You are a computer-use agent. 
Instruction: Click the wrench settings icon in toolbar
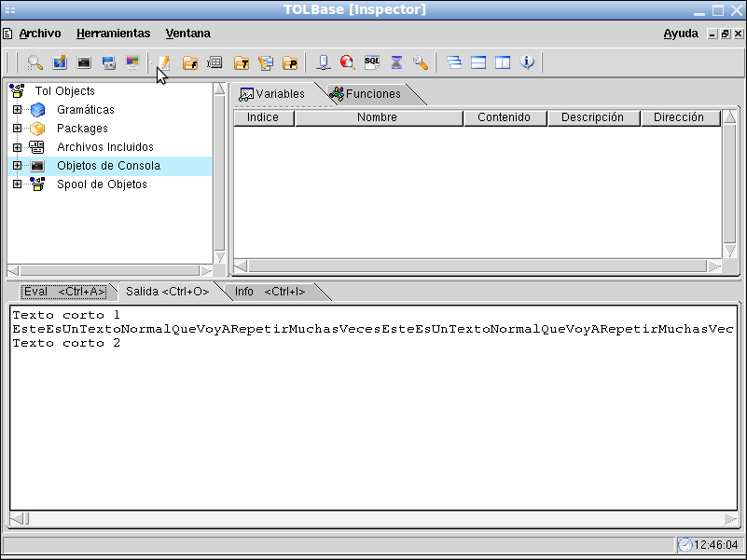[x=421, y=62]
